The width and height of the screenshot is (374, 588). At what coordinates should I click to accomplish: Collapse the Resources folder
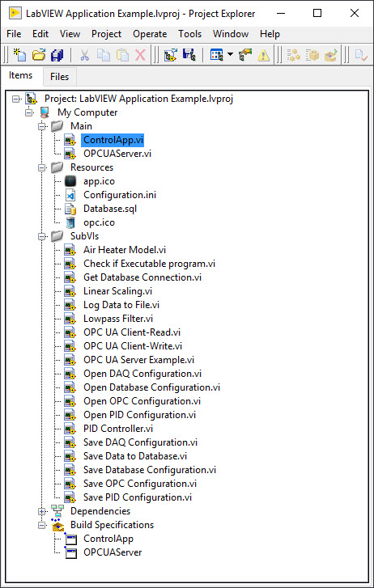point(42,167)
